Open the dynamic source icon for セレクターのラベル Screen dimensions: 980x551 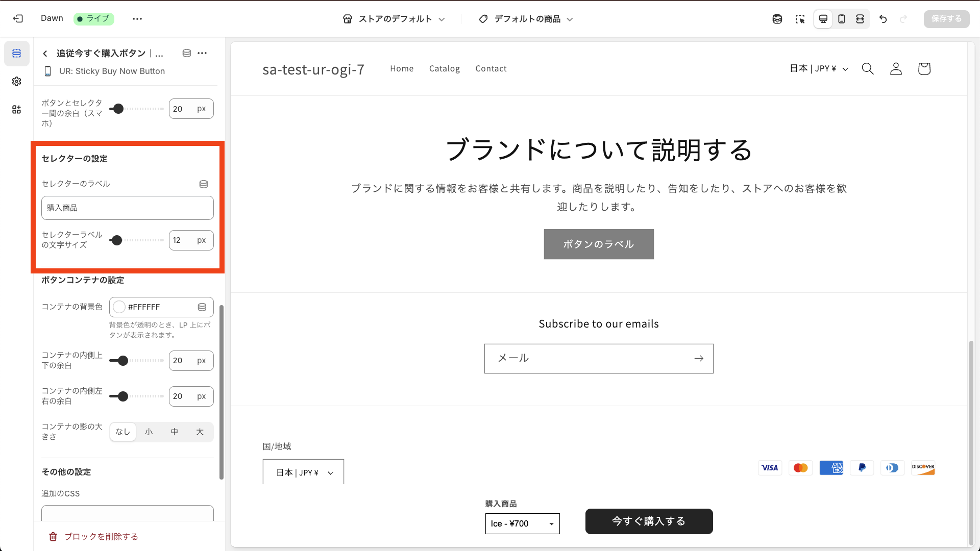coord(203,184)
